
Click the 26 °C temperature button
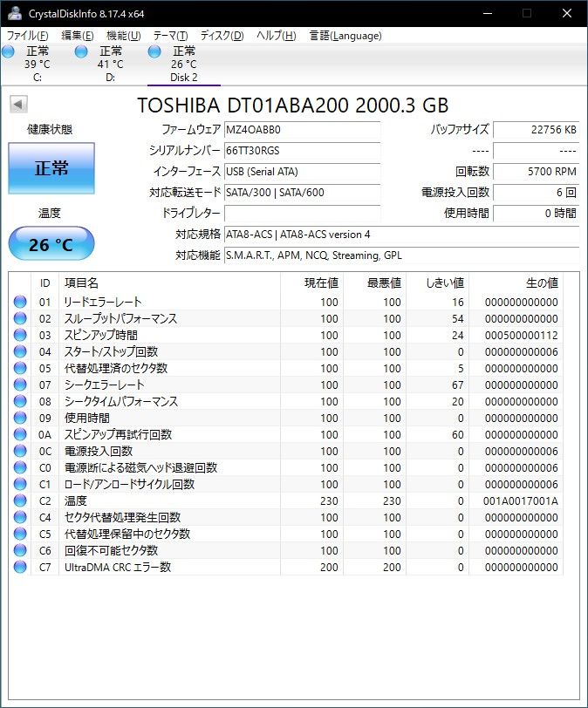click(51, 244)
